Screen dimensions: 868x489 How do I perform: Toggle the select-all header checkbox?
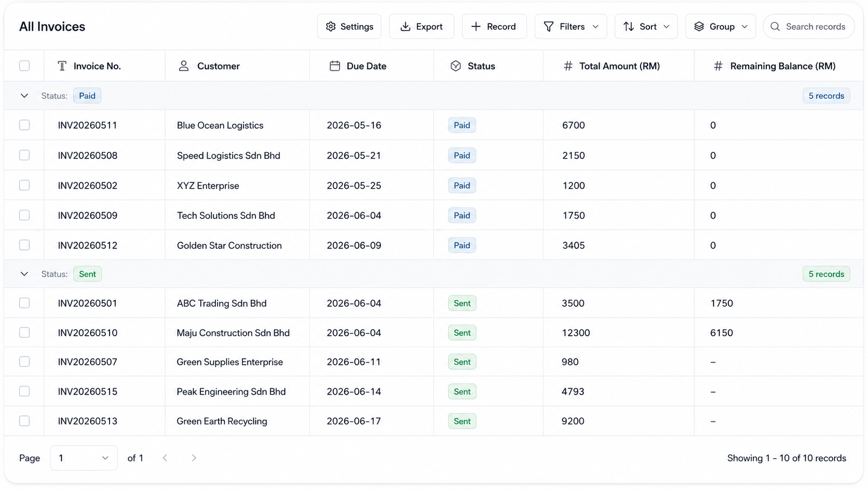[24, 66]
